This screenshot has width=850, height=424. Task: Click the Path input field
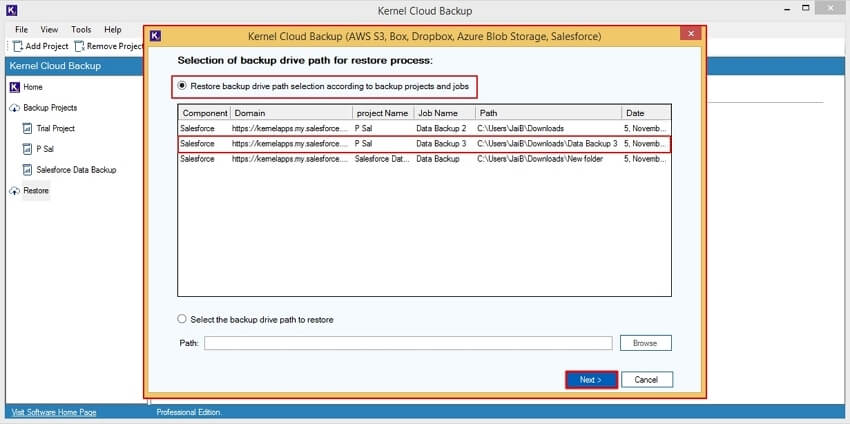click(408, 343)
